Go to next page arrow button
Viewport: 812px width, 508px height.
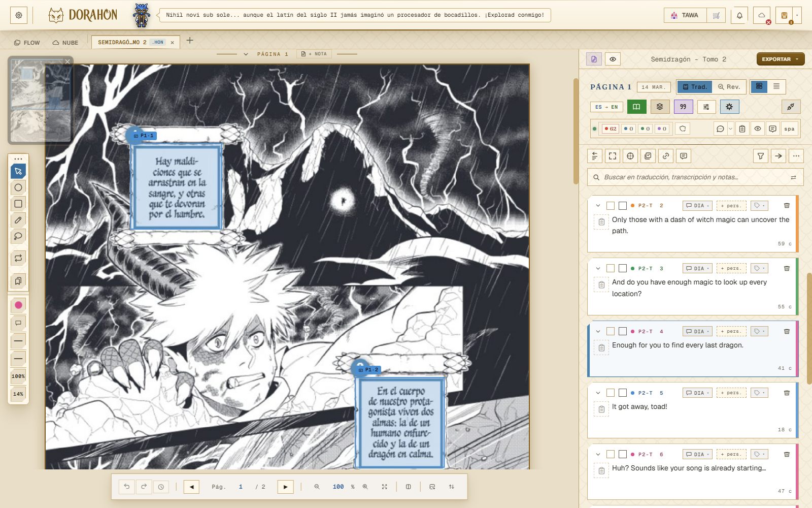tap(285, 487)
